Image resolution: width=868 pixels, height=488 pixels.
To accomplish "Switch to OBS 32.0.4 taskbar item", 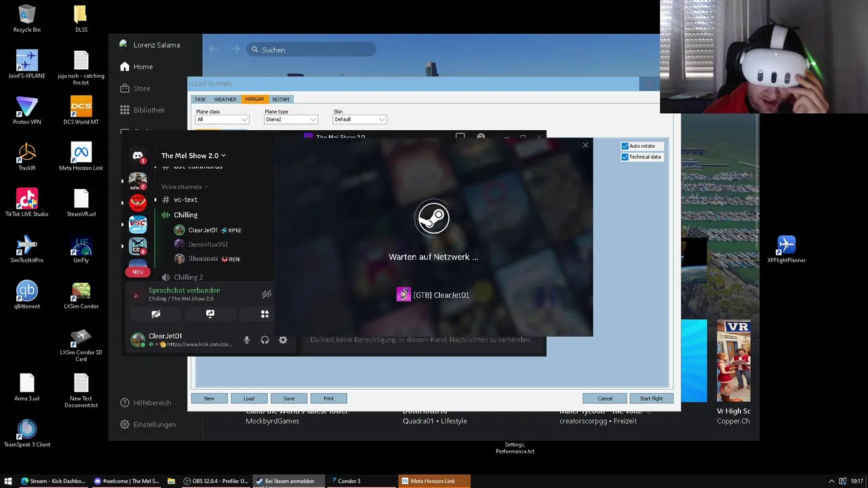I will pyautogui.click(x=217, y=481).
